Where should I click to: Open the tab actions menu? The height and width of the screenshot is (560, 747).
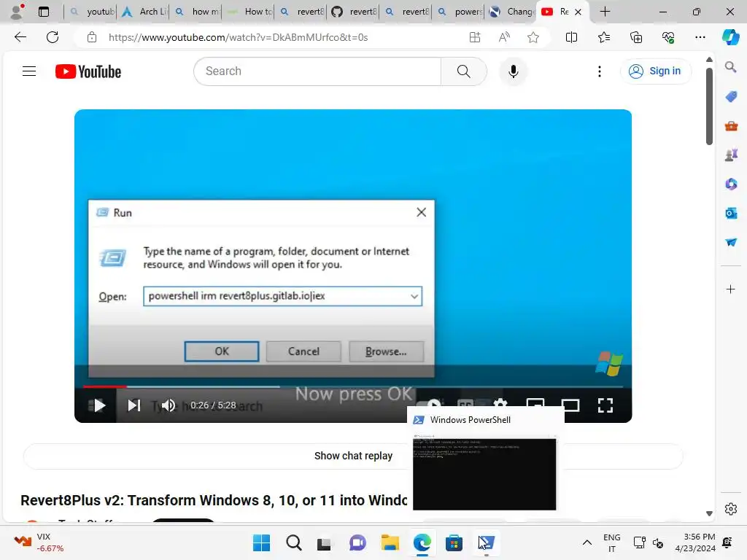(43, 12)
